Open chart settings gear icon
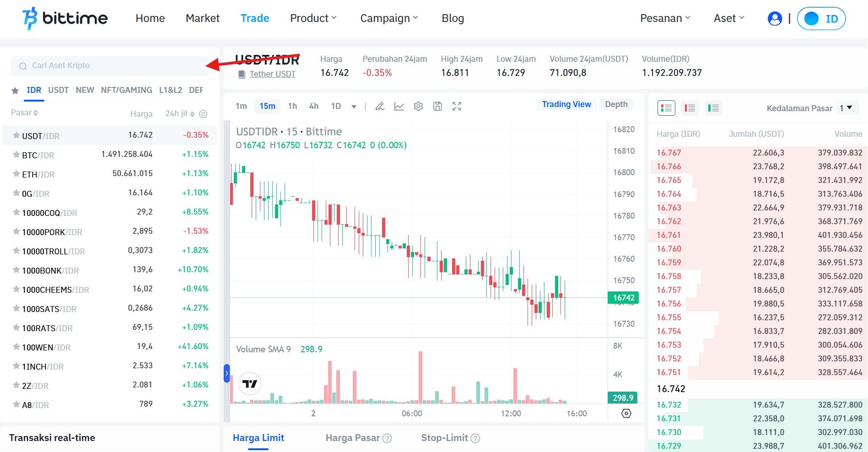Viewport: 868px width, 452px height. [418, 107]
